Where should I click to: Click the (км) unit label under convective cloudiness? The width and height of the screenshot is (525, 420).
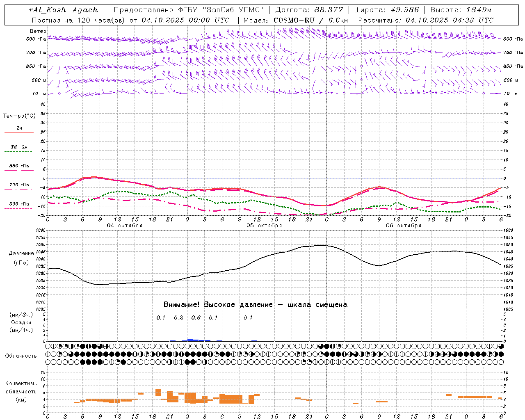[21, 399]
